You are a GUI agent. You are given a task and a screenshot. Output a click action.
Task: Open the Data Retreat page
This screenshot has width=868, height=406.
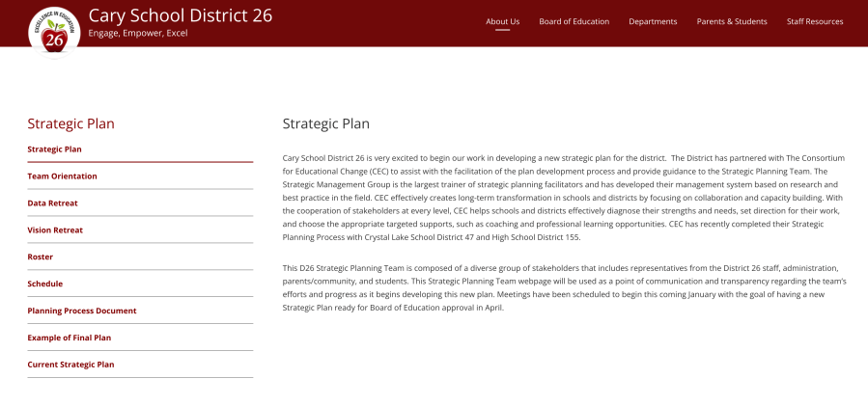[x=52, y=203]
